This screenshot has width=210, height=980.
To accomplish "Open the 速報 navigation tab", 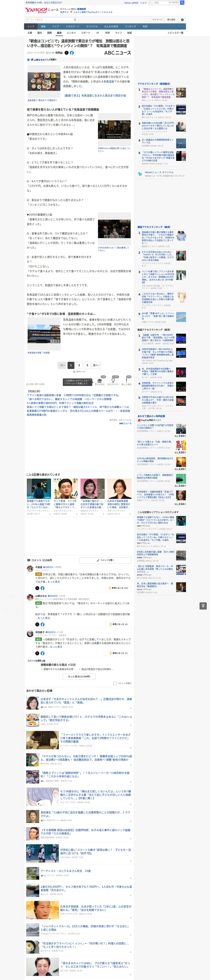I will [x=43, y=27].
